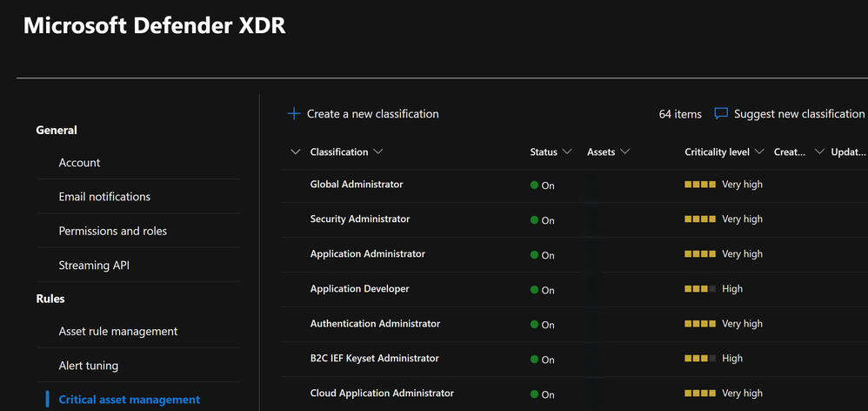This screenshot has width=868, height=411.
Task: Go to Permissions and roles
Action: (x=113, y=231)
